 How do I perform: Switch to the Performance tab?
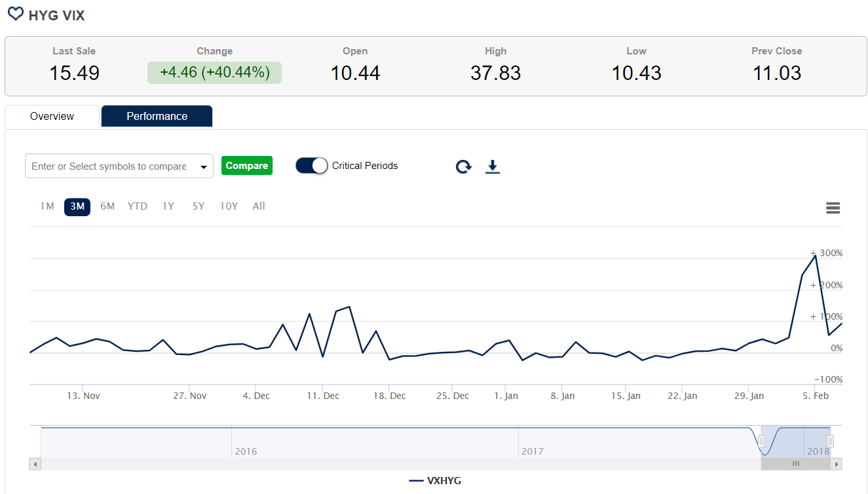[x=157, y=116]
